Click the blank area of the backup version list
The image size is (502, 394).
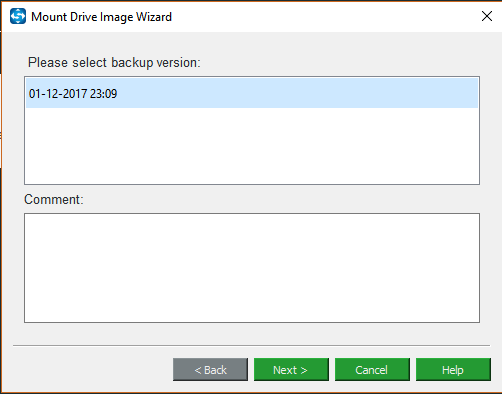pyautogui.click(x=252, y=146)
